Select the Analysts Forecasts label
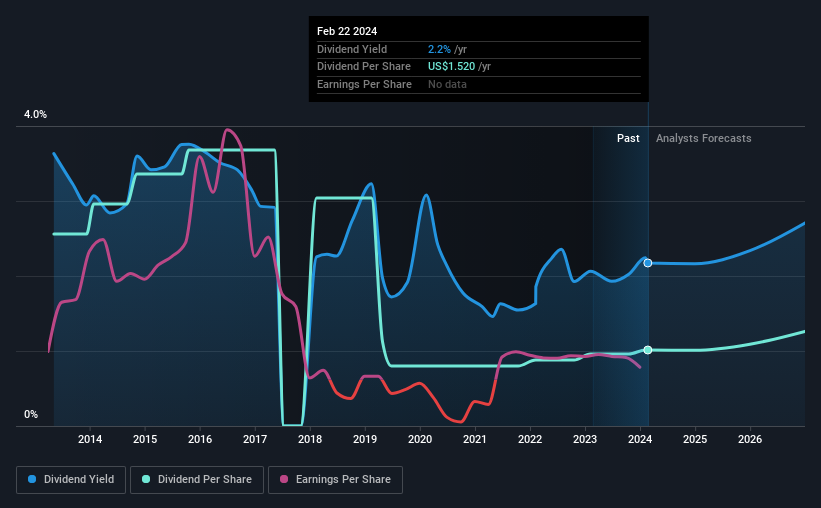821x508 pixels. pos(703,138)
